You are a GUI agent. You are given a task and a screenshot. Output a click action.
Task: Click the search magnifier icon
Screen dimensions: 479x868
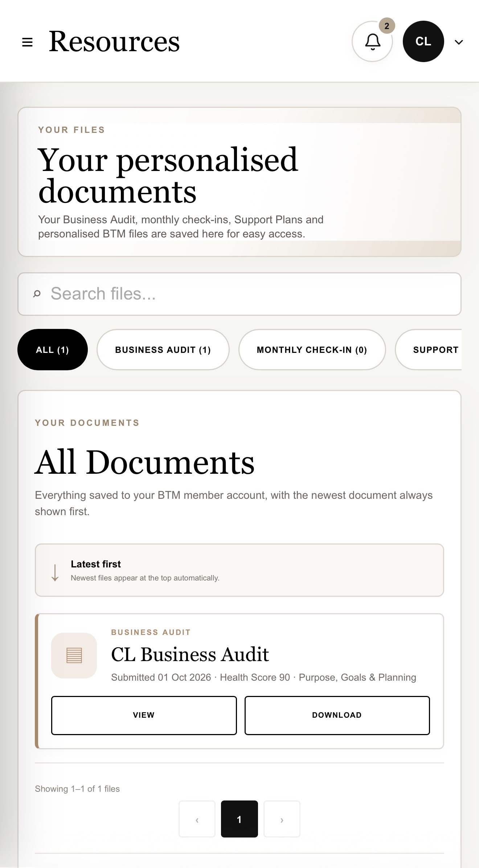tap(37, 294)
